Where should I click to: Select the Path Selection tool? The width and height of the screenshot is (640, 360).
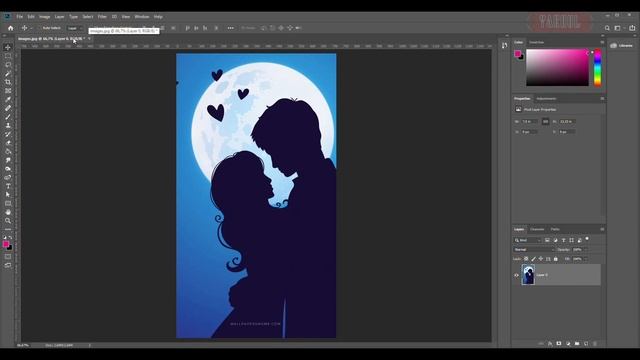8,195
